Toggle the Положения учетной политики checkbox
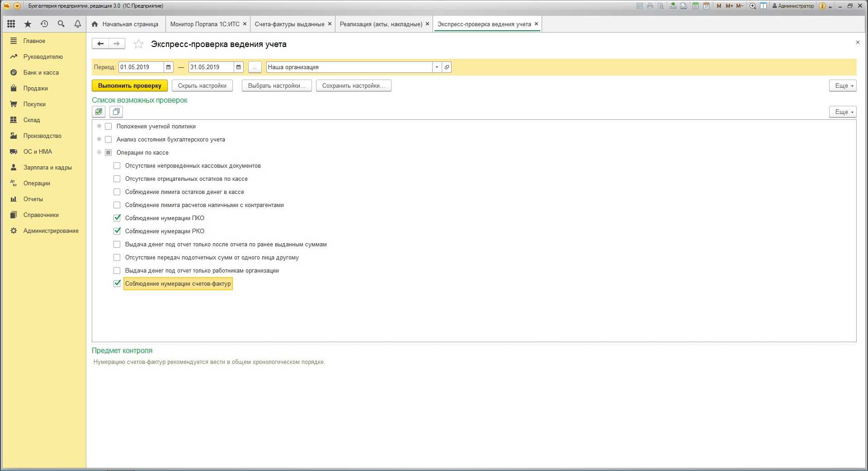 point(108,127)
